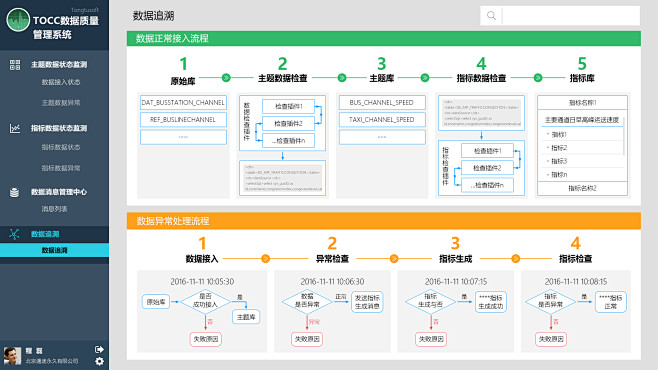658x370 pixels.
Task: Click green arrow between 指标数据检查 and 指标库
Action: click(x=538, y=78)
